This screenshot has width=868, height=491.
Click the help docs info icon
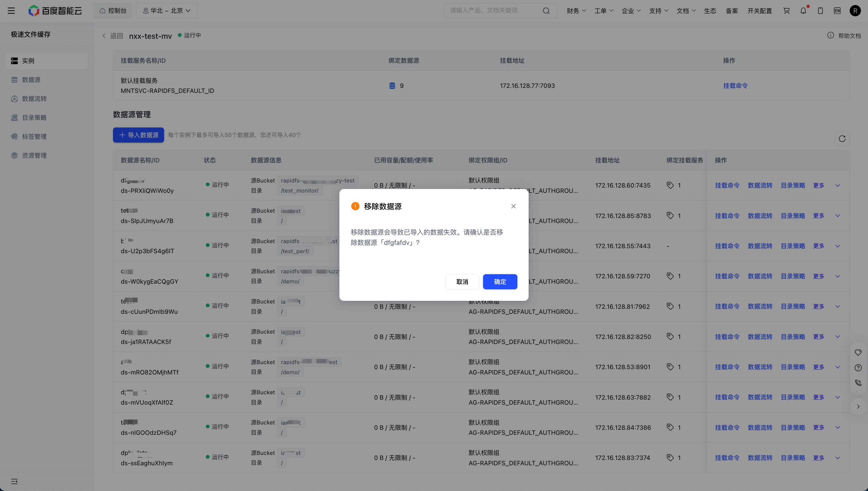click(830, 35)
